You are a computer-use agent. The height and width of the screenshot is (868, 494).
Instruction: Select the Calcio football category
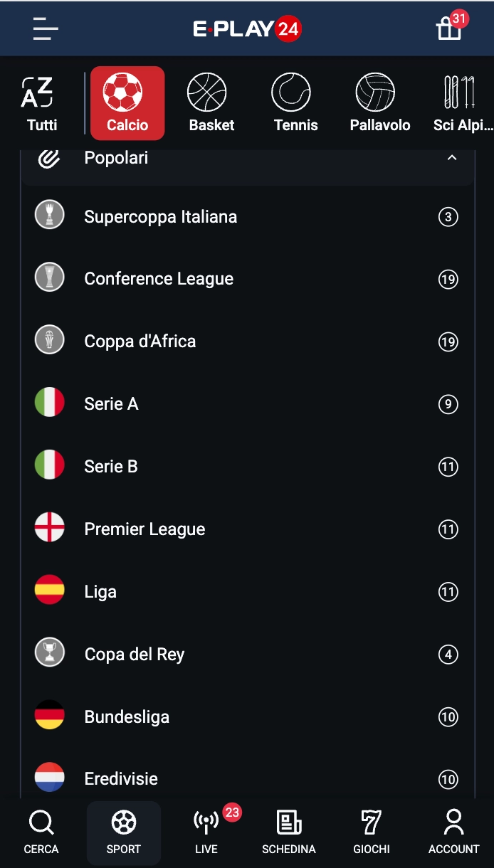127,103
